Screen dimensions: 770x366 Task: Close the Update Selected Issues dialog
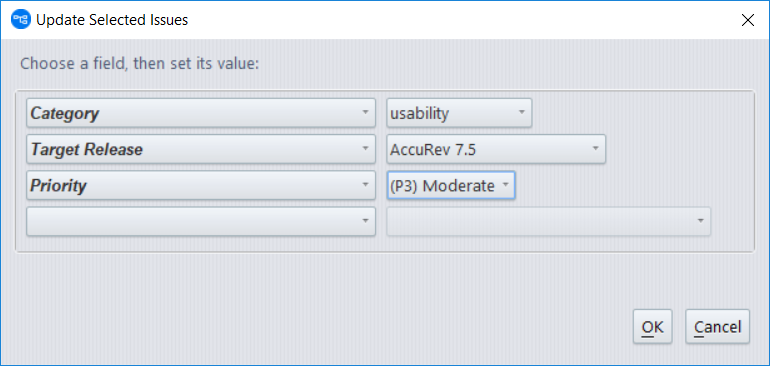pos(747,20)
